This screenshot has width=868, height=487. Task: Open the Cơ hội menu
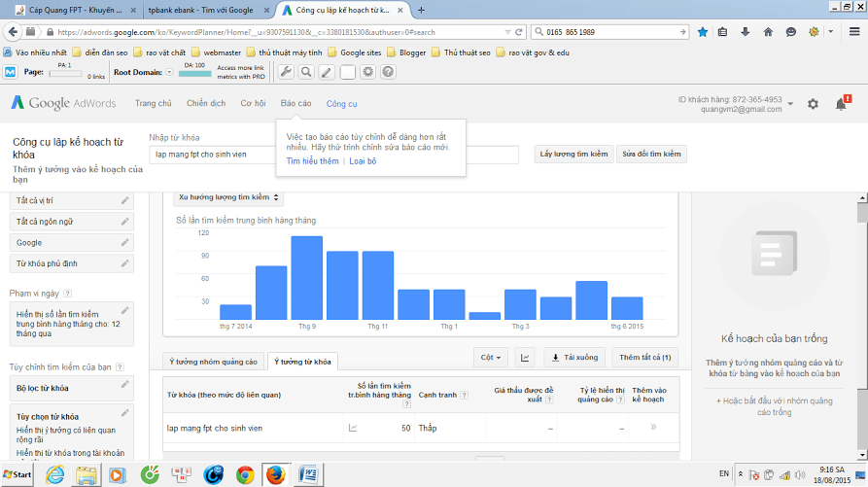click(253, 103)
